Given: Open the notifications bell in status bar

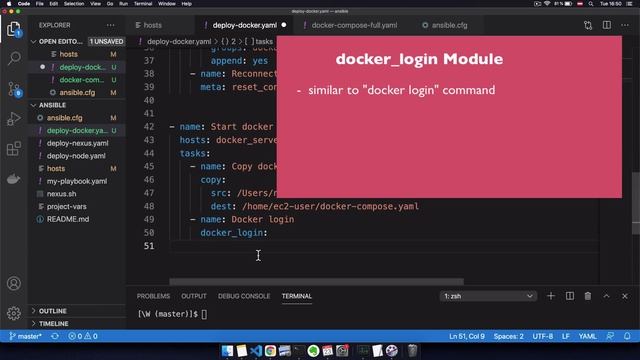Looking at the screenshot, I should 627,336.
